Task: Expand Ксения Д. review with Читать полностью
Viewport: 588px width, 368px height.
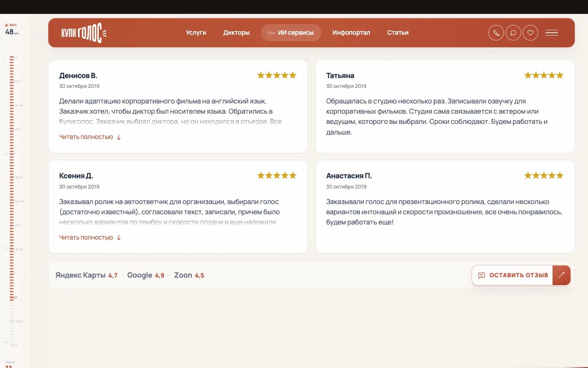Action: pyautogui.click(x=90, y=238)
